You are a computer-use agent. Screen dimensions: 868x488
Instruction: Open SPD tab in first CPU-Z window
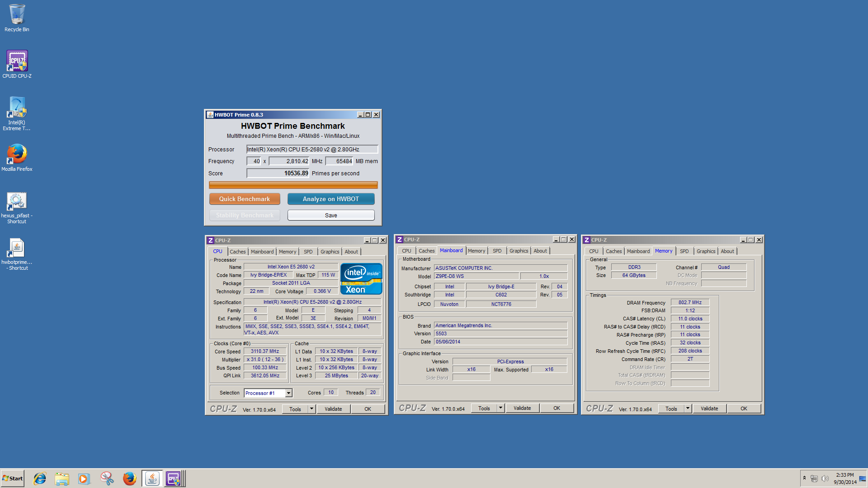308,252
